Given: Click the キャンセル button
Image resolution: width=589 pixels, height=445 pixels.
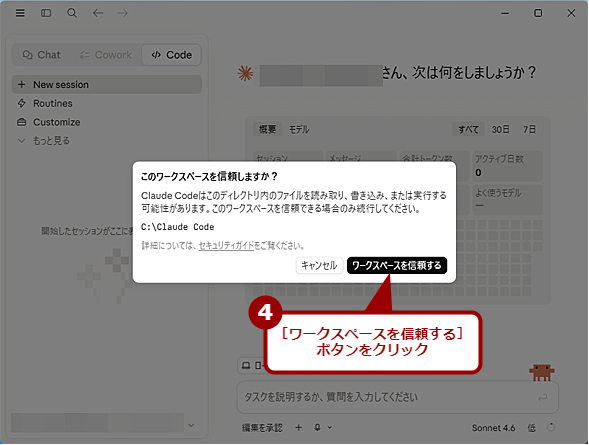Looking at the screenshot, I should [x=319, y=265].
